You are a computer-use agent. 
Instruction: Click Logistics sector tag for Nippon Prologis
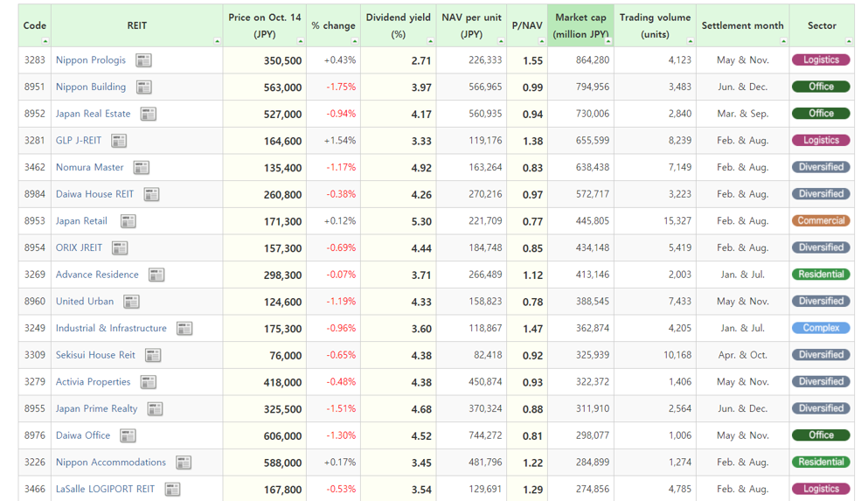(x=821, y=59)
